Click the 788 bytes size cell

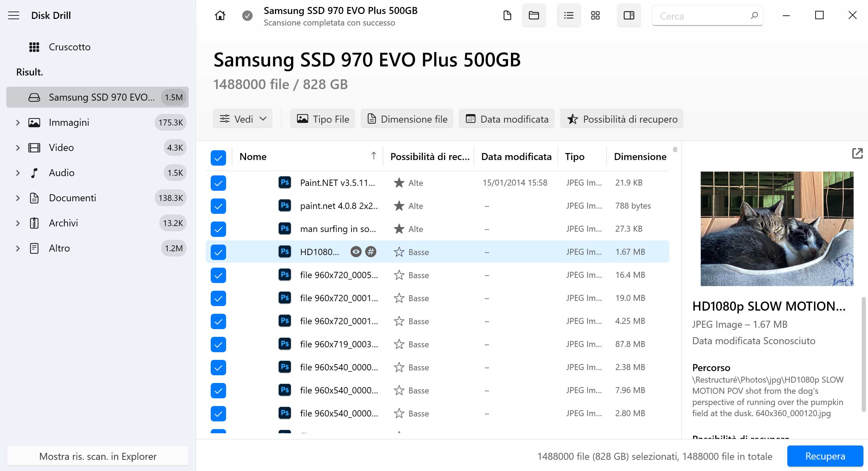[633, 205]
